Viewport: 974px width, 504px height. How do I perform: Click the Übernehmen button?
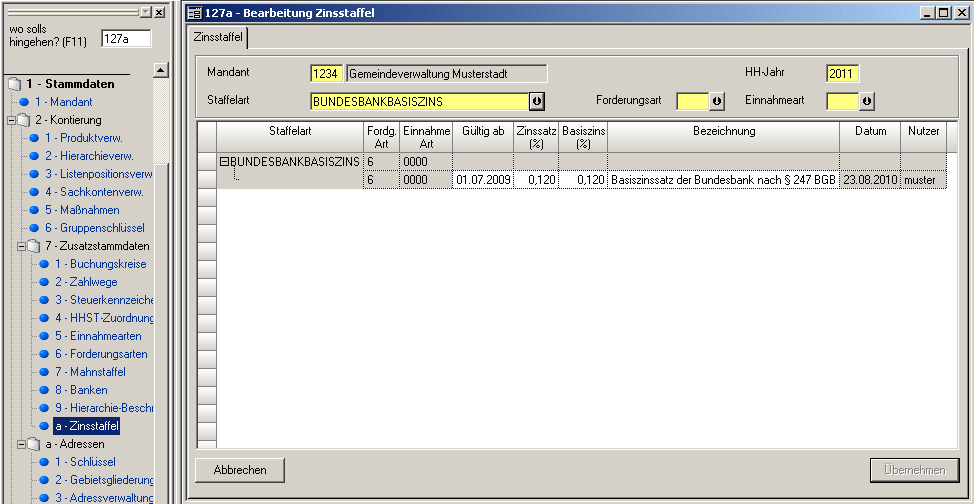point(914,470)
